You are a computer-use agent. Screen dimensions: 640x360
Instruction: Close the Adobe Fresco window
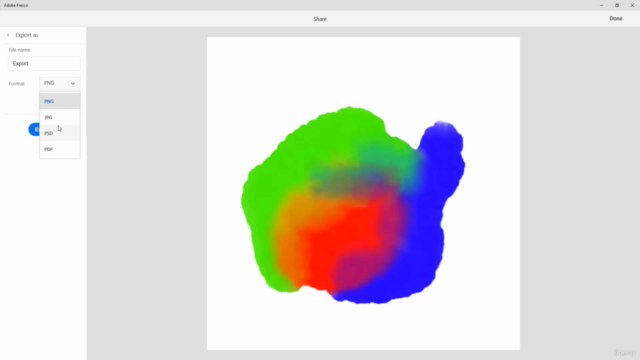tap(632, 5)
